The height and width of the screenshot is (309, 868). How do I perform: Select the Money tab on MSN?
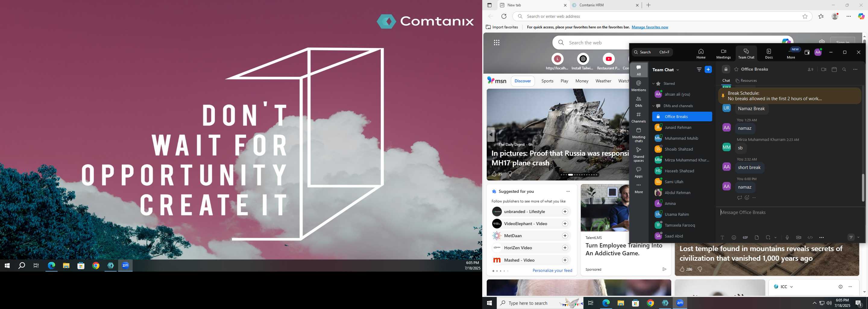(582, 81)
